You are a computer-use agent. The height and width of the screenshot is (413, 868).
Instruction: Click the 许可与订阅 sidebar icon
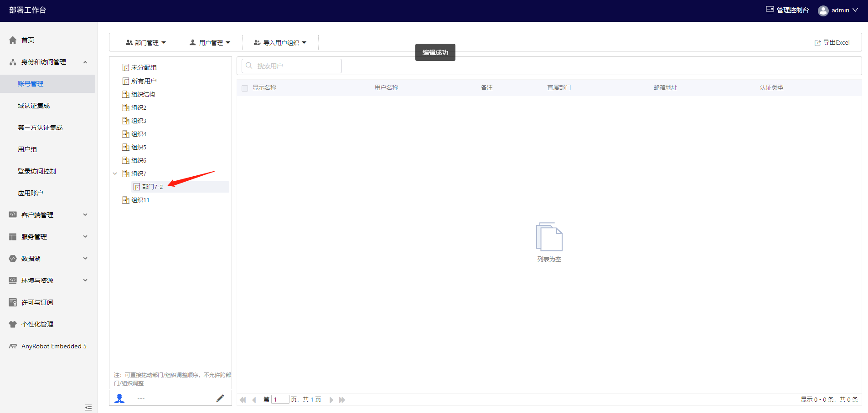13,302
